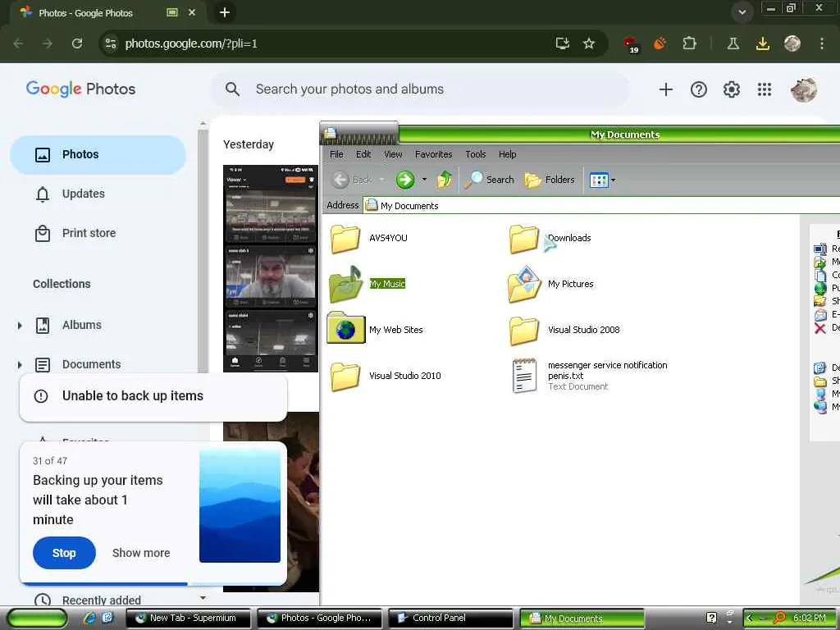Open the browser Downloads icon
This screenshot has height=630, width=840.
pos(762,43)
